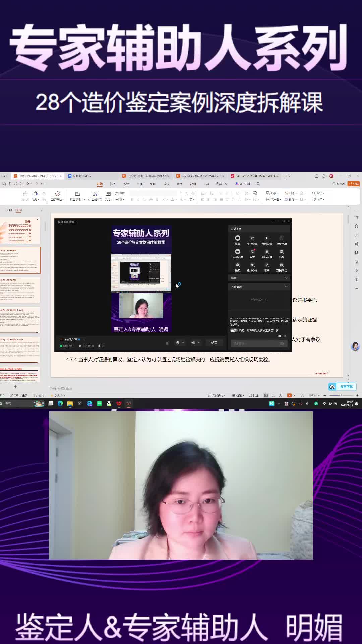Start slideshow from current slide icon
The height and width of the screenshot is (644, 362).
click(x=57, y=194)
